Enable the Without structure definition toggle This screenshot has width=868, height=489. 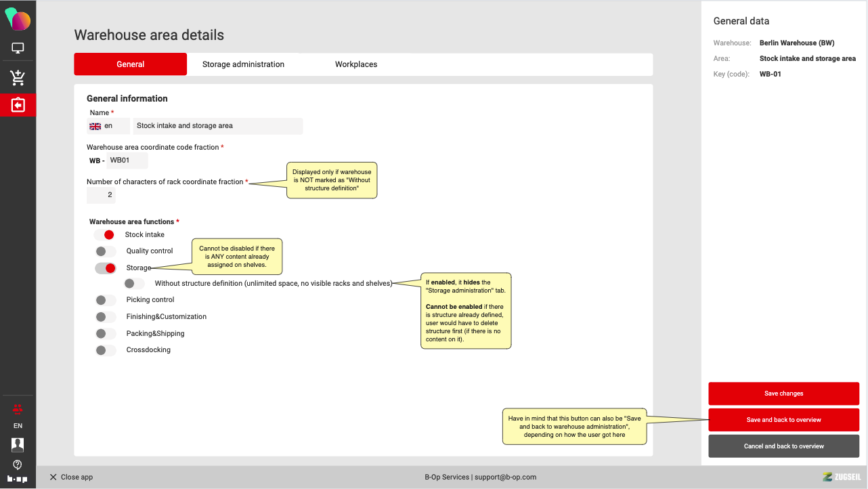pyautogui.click(x=133, y=284)
